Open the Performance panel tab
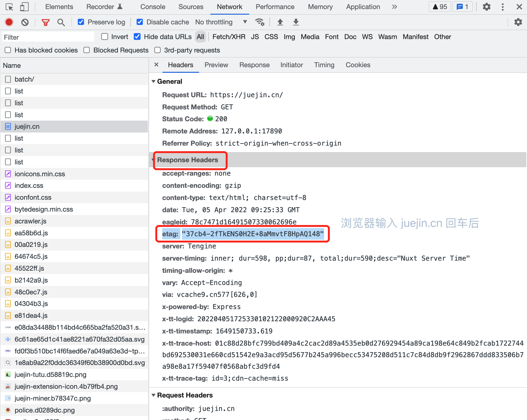This screenshot has height=420, width=527. pyautogui.click(x=275, y=7)
